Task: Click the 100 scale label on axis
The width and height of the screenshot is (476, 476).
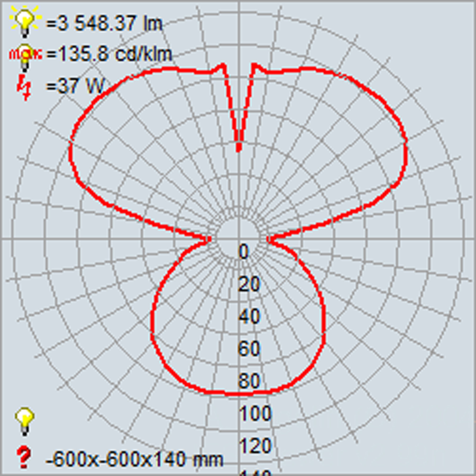Action: click(x=255, y=413)
